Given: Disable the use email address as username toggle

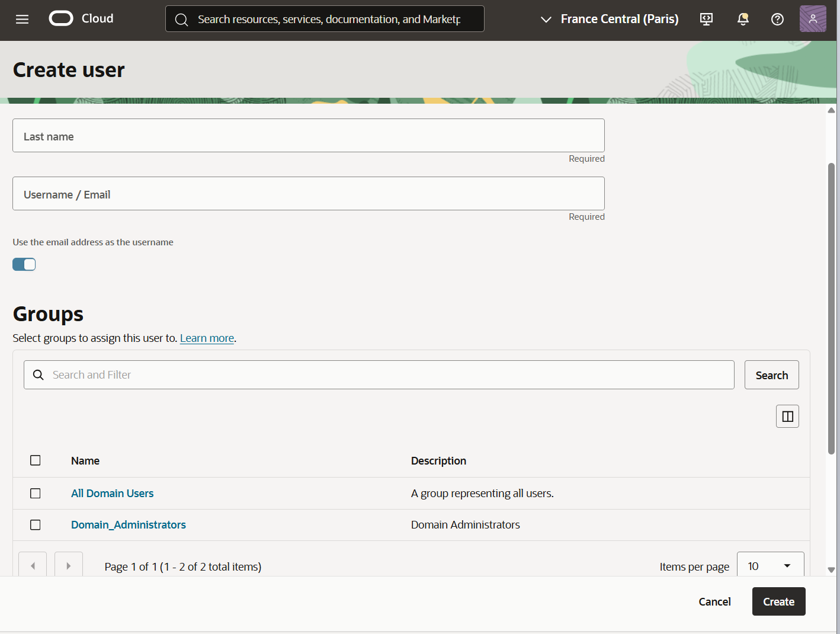Looking at the screenshot, I should point(24,264).
